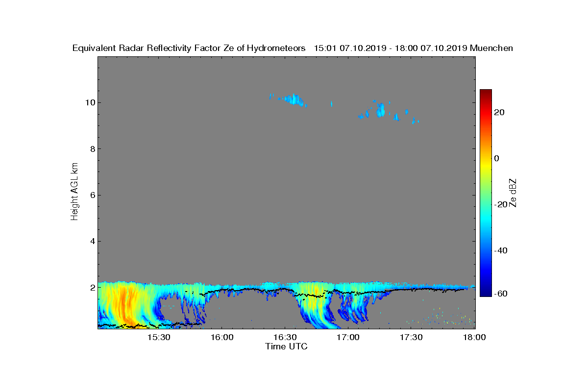
Task: Click the time tick label '16:00'
Action: tap(222, 337)
